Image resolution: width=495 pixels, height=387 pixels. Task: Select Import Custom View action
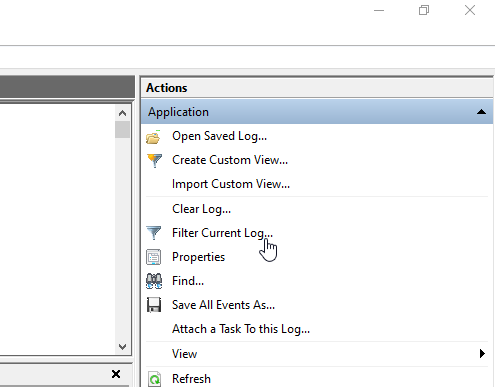tap(231, 184)
